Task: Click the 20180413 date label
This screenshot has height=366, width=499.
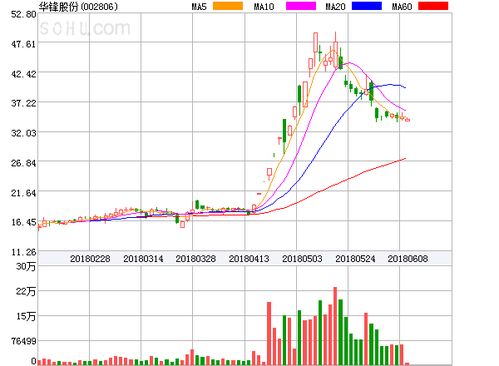Action: click(249, 259)
